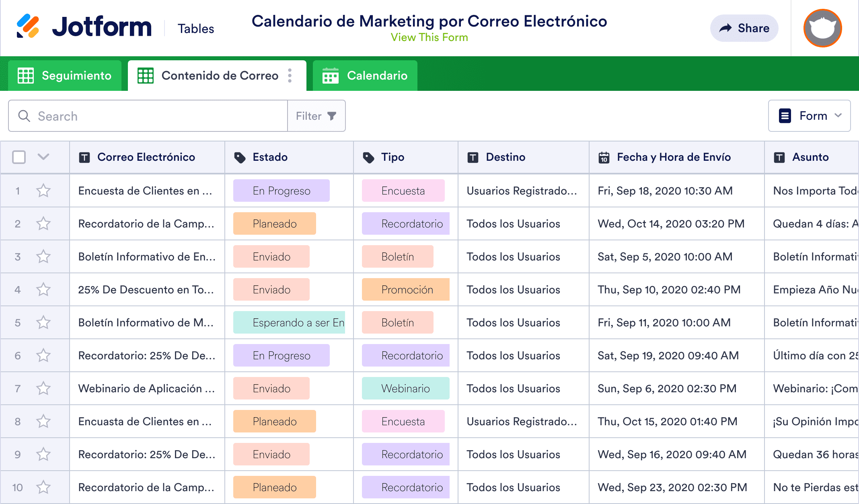Click the calendar icon in Fecha y Hora header
This screenshot has width=859, height=504.
click(x=604, y=157)
